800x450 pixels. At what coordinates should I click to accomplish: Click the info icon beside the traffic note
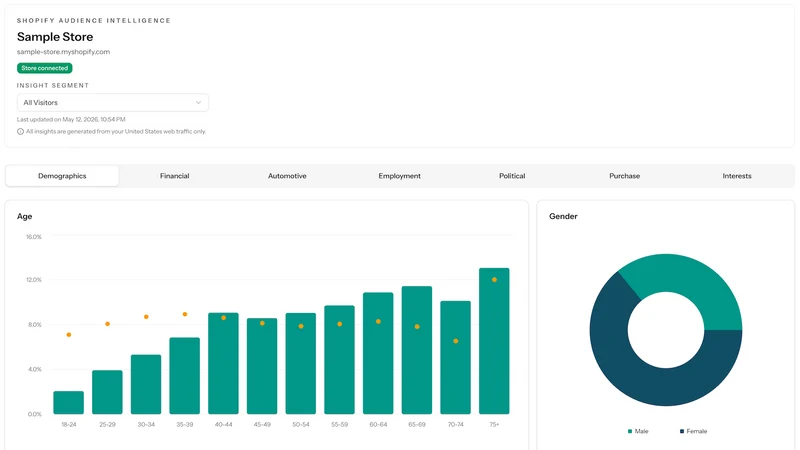coord(20,132)
